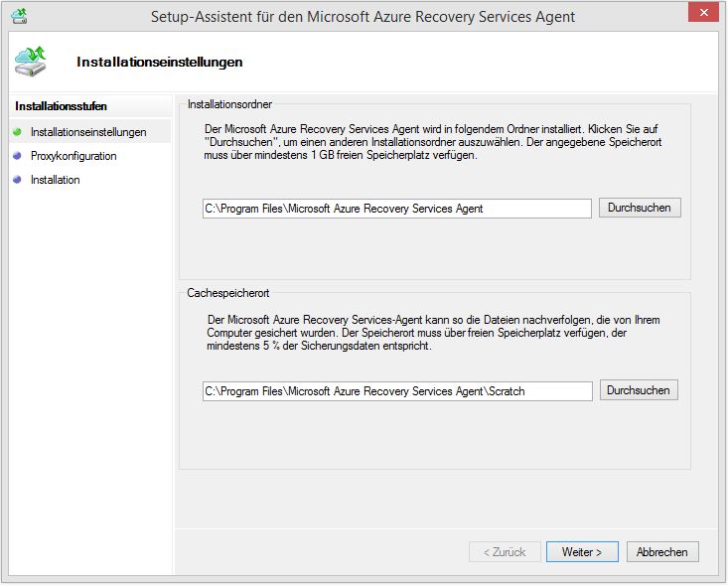Image resolution: width=728 pixels, height=586 pixels.
Task: Click the purple bullet beside Installation
Action: (17, 179)
